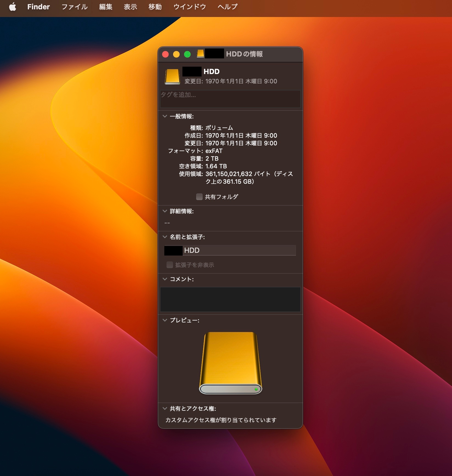Collapse the プレビュー section
The width and height of the screenshot is (452, 476).
165,320
